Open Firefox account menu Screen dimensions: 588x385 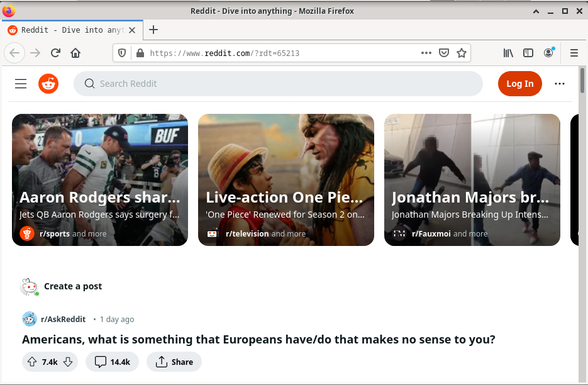coord(548,53)
